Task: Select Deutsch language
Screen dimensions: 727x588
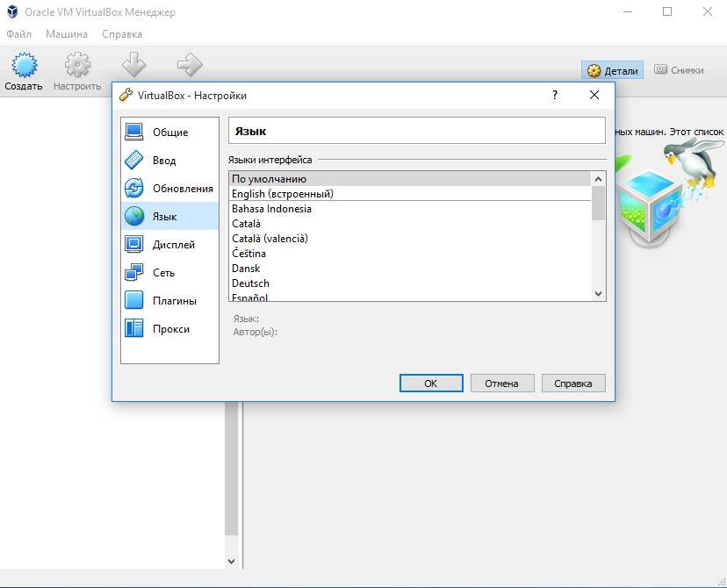Action: pyautogui.click(x=410, y=283)
